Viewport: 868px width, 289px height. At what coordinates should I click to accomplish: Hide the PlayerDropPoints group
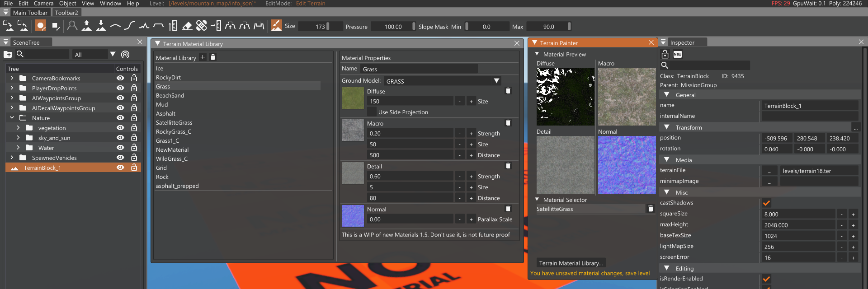point(120,88)
